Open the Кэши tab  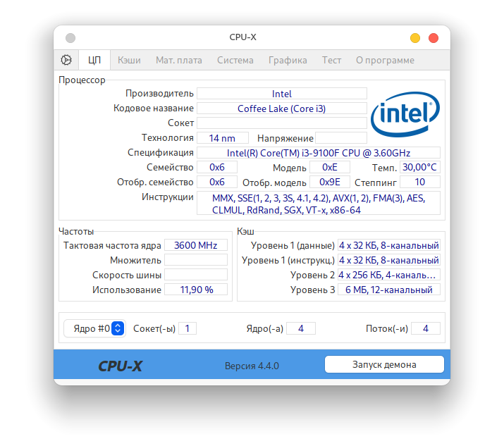(129, 60)
